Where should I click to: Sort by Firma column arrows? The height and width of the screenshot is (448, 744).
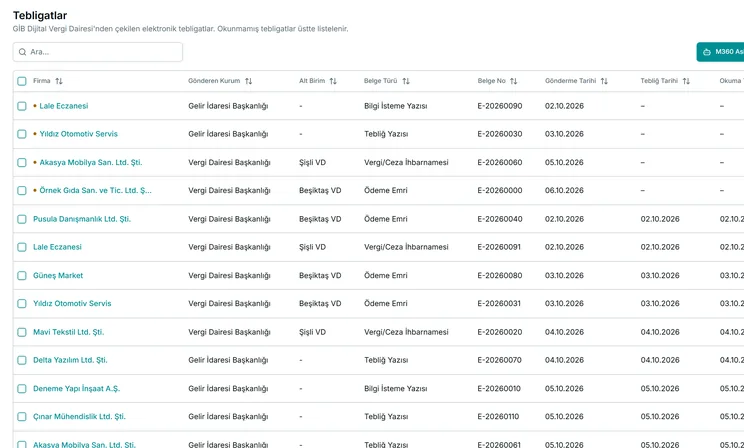[59, 81]
